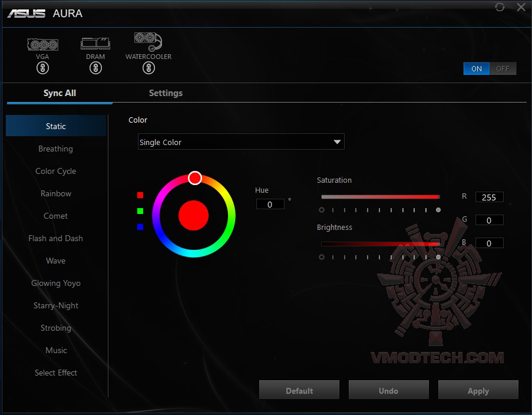Click the Brightness slider bar

coord(381,244)
